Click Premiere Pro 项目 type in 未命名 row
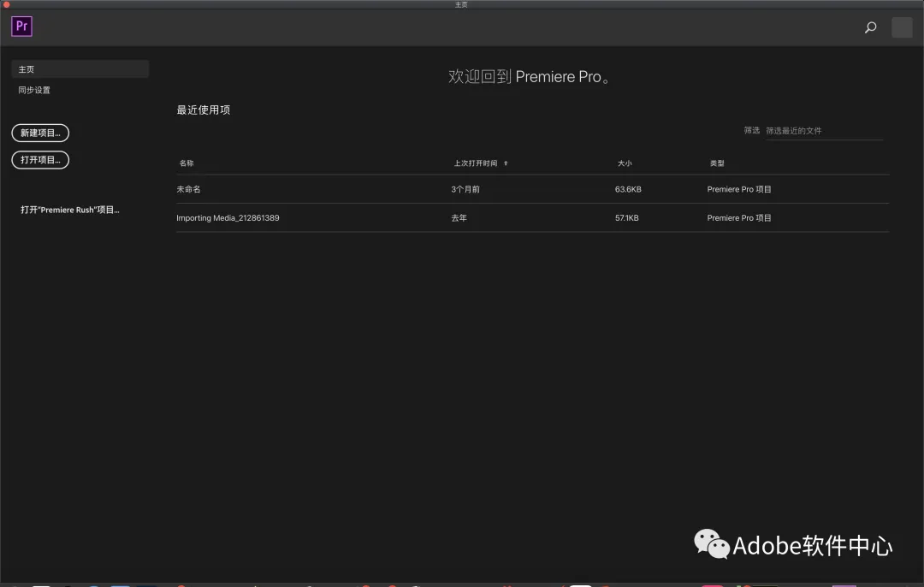 click(x=739, y=189)
